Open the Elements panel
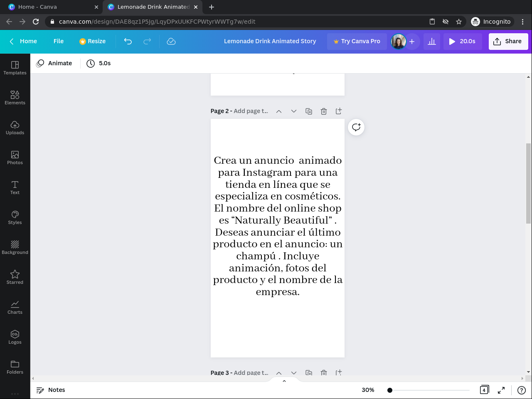532x399 pixels. coord(15,97)
